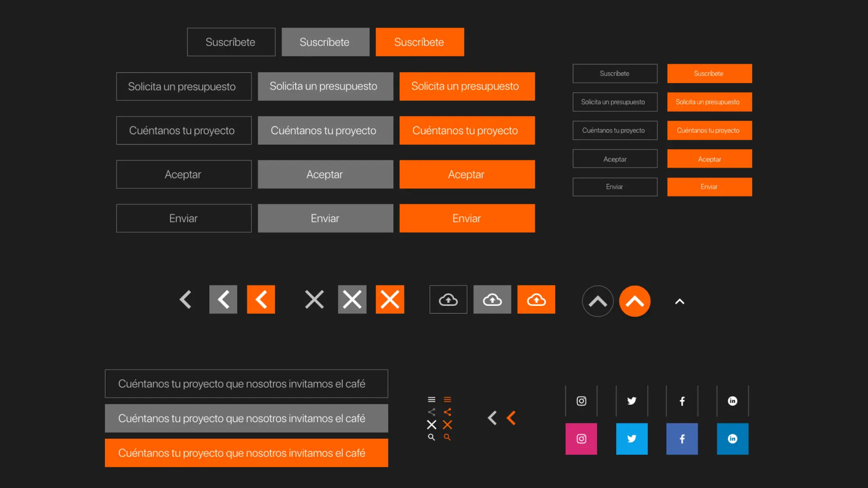Image resolution: width=868 pixels, height=488 pixels.
Task: Open the outlined Instagram icon
Action: click(x=581, y=401)
